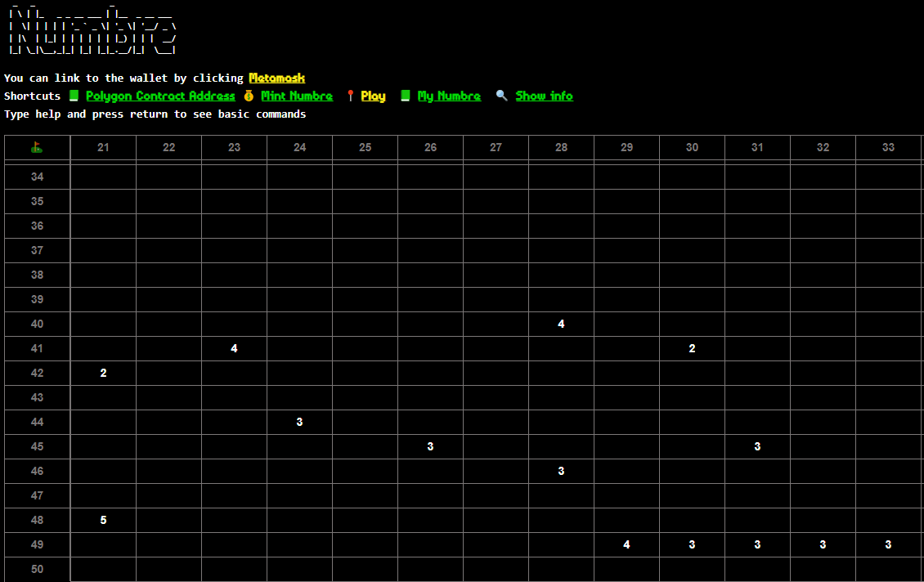The image size is (924, 582).
Task: Select row header 34
Action: click(x=37, y=177)
